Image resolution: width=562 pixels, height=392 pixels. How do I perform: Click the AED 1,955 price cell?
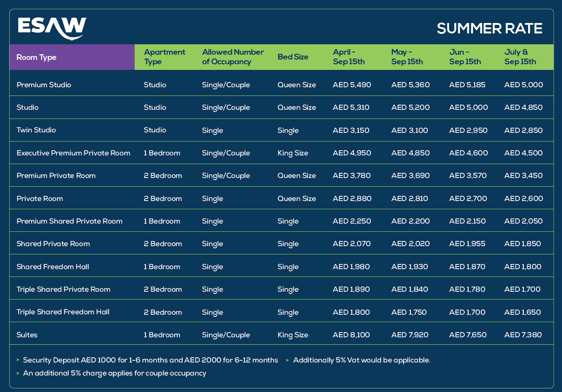click(467, 244)
